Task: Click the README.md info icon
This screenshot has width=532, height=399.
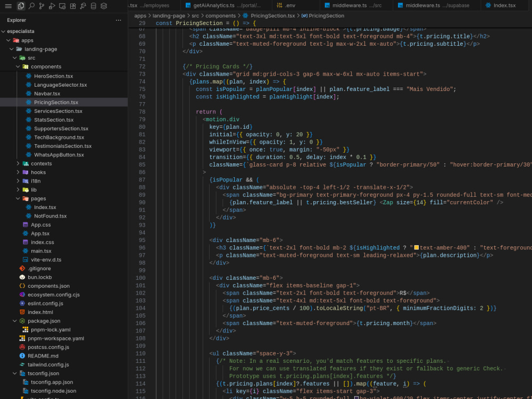Action: pos(22,356)
